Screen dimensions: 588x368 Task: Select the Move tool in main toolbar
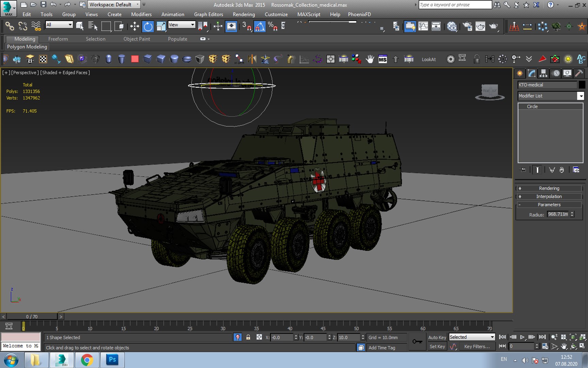click(134, 26)
